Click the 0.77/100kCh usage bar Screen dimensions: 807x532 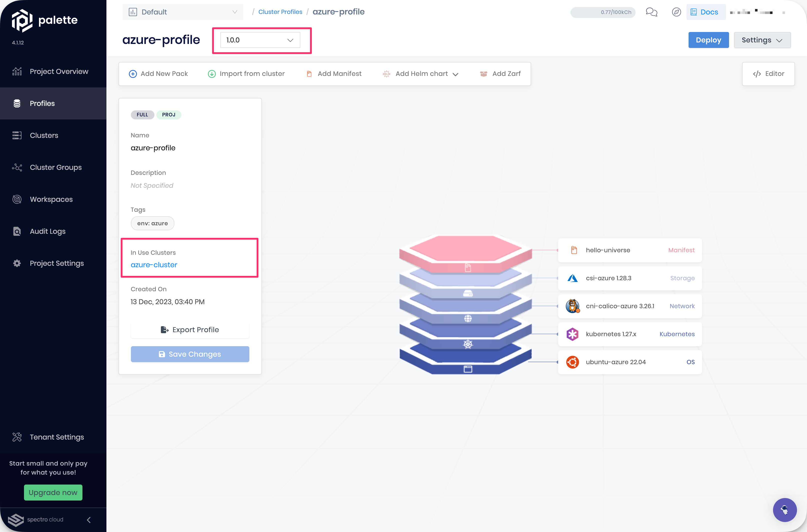[603, 12]
